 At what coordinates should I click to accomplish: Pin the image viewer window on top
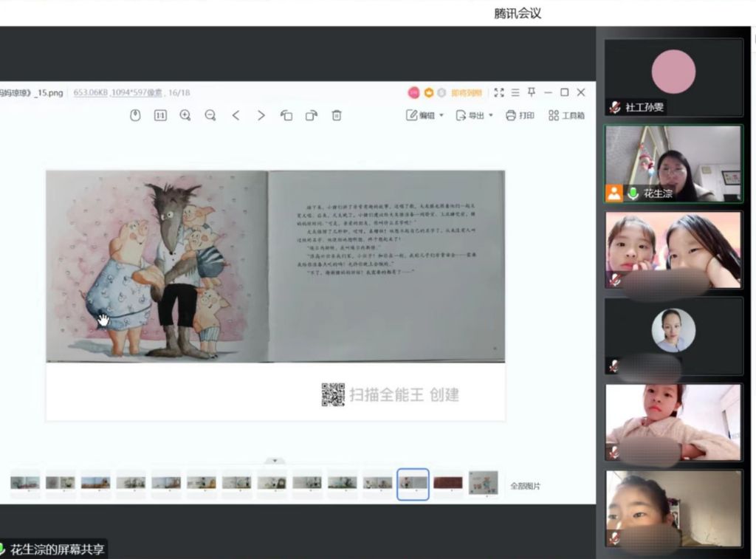pyautogui.click(x=532, y=92)
